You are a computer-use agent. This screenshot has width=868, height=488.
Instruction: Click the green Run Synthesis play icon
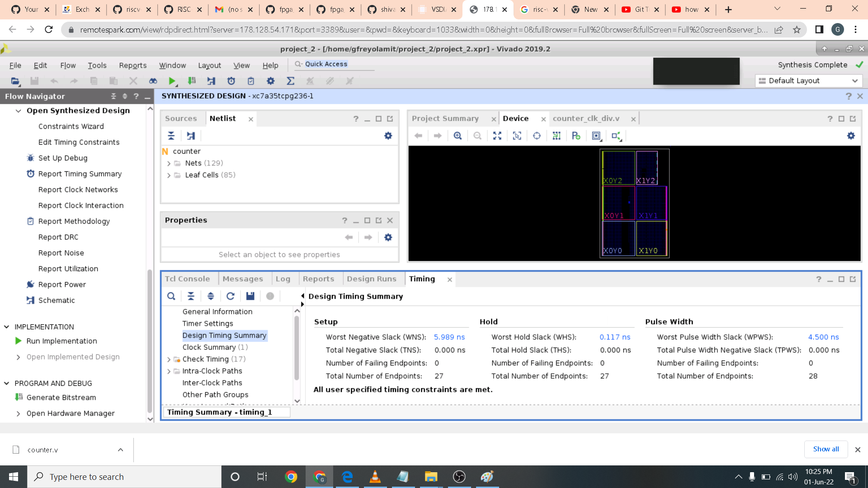(172, 81)
